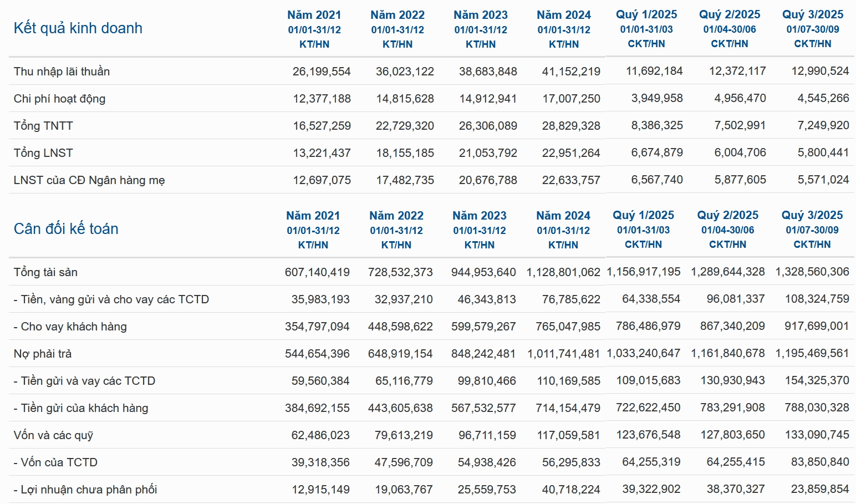This screenshot has width=856, height=504.
Task: Click the Cho vay khách hàng row label
Action: (x=70, y=327)
